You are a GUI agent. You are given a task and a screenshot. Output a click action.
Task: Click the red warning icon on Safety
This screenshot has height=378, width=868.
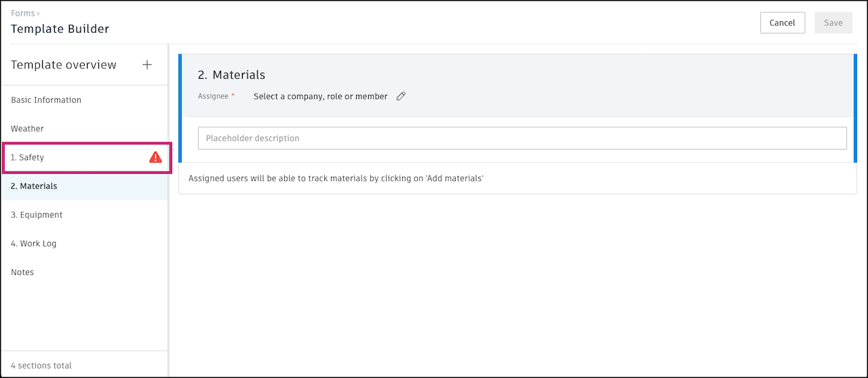coord(155,157)
